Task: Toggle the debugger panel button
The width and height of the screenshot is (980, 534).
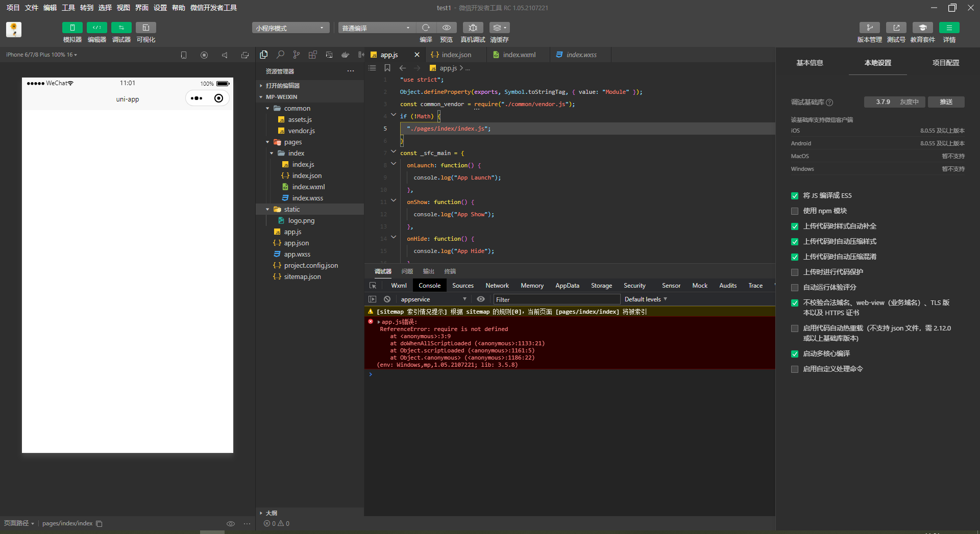Action: pyautogui.click(x=121, y=28)
